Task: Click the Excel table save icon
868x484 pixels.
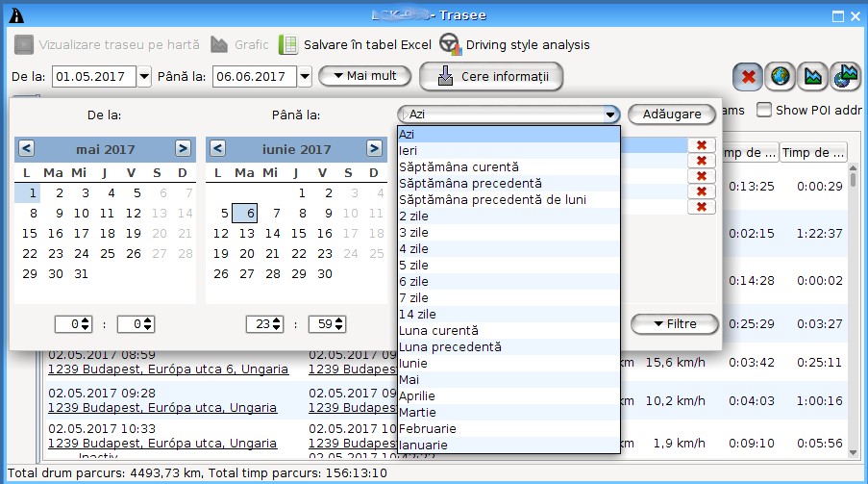Action: pyautogui.click(x=288, y=44)
